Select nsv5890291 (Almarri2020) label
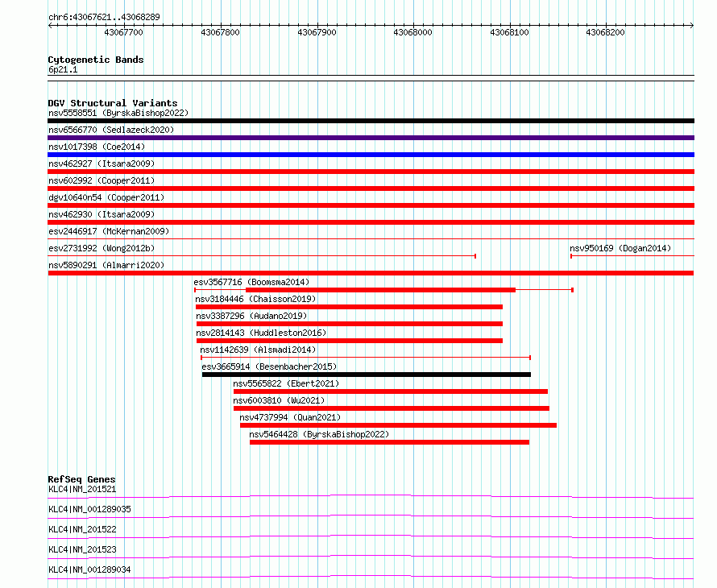Screen dimensions: 717x588 [x=106, y=265]
